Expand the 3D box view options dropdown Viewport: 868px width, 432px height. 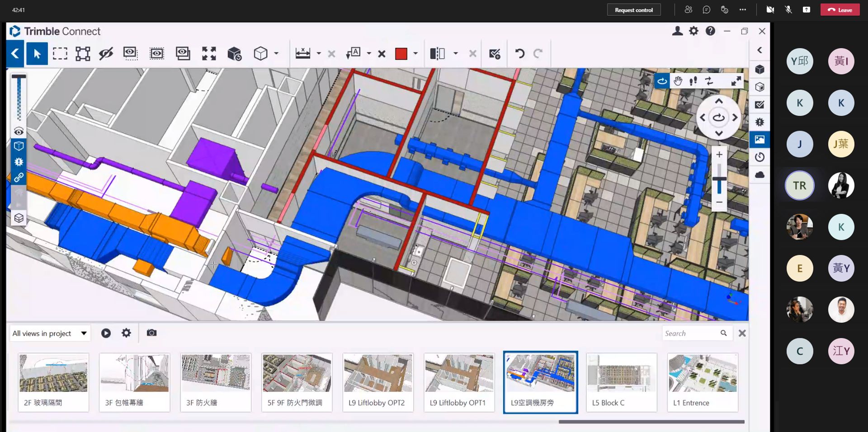click(276, 54)
